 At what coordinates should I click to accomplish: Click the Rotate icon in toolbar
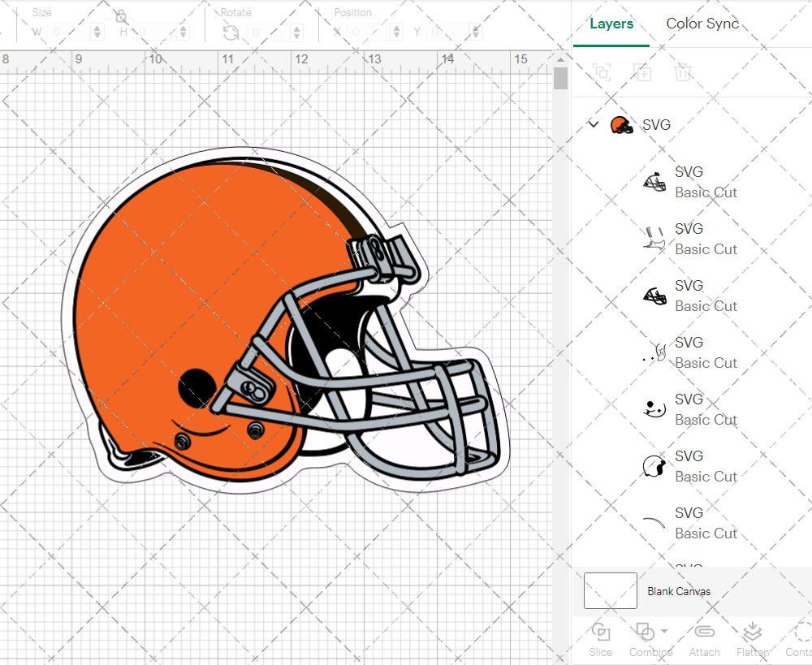pyautogui.click(x=231, y=32)
